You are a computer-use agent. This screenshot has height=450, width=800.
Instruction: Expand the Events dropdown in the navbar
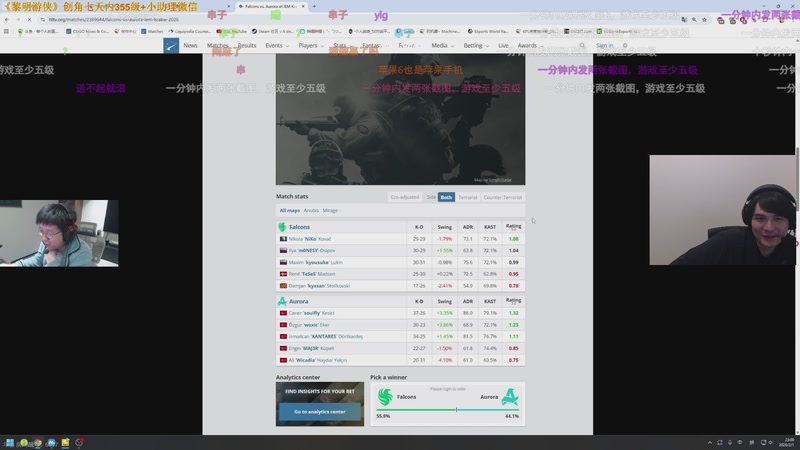coord(277,45)
